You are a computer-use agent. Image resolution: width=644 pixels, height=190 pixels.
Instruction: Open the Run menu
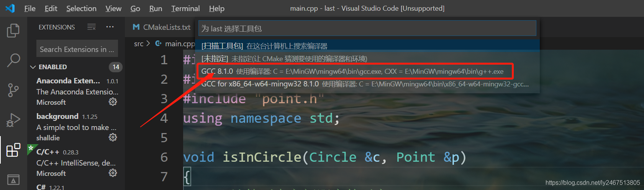coord(156,8)
